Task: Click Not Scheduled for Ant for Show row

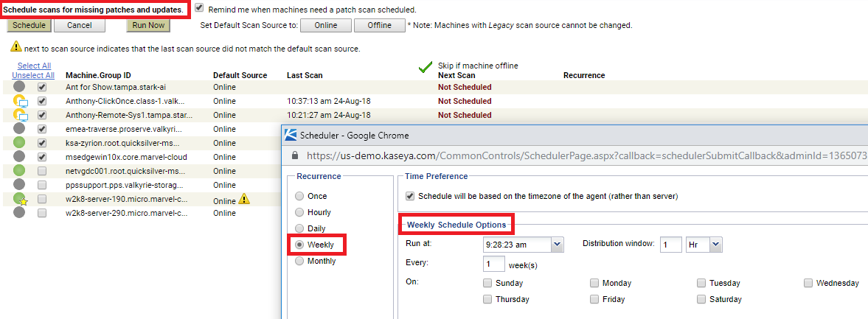Action: click(465, 88)
